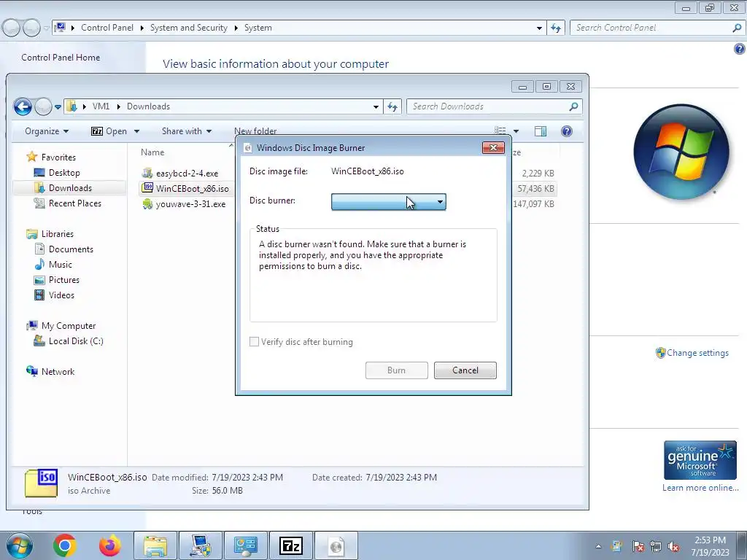Cancel the Windows Disc Image Burner dialog
The height and width of the screenshot is (560, 747).
tap(465, 370)
